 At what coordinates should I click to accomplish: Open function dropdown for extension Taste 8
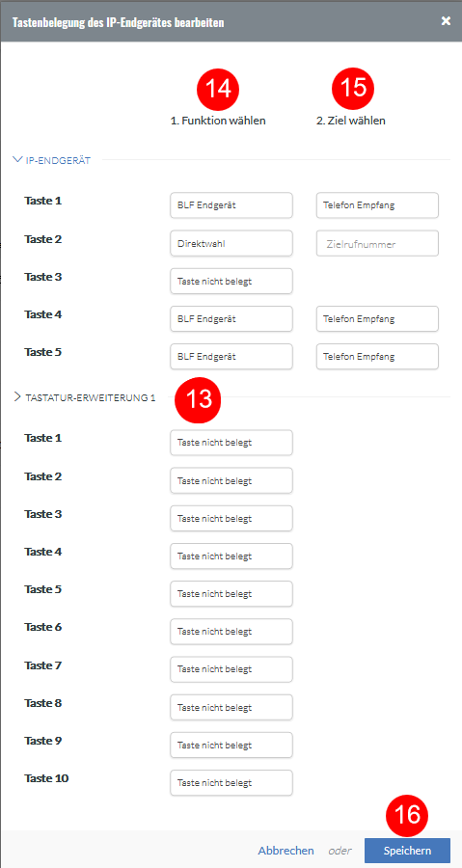(231, 708)
